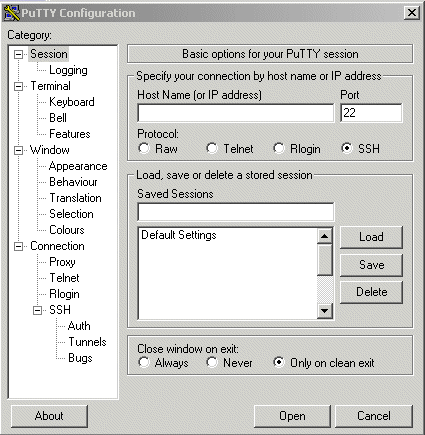
Task: Go to the Colours category
Action: [x=67, y=230]
